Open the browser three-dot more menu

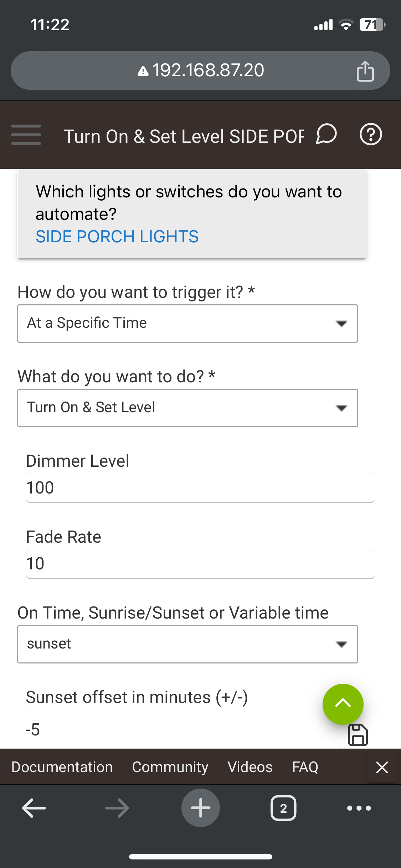coord(359,808)
